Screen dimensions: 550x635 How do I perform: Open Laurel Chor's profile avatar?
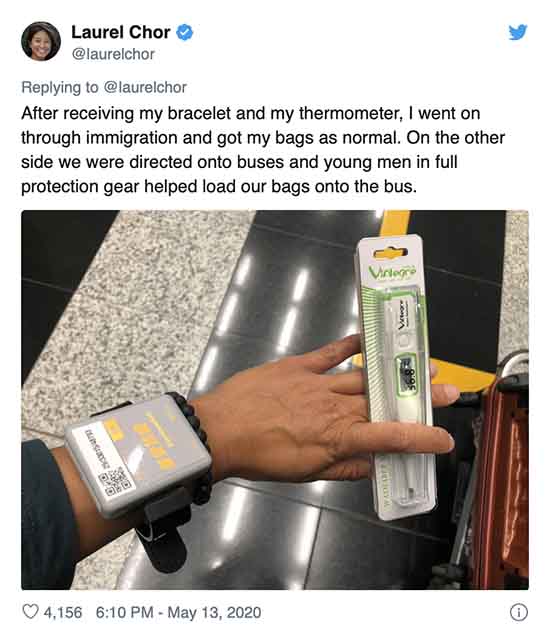(x=41, y=41)
